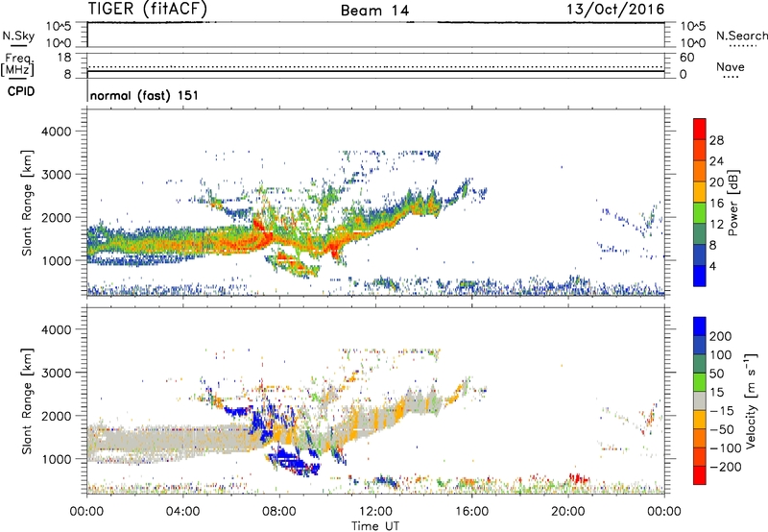This screenshot has height=532, width=768.
Task: Click the 20:00 time axis tick label
Action: point(567,512)
